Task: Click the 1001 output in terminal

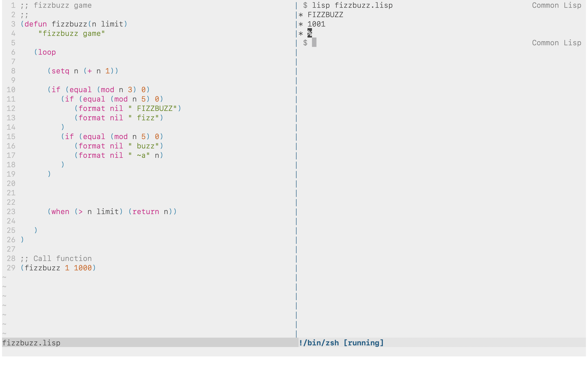Action: (316, 24)
